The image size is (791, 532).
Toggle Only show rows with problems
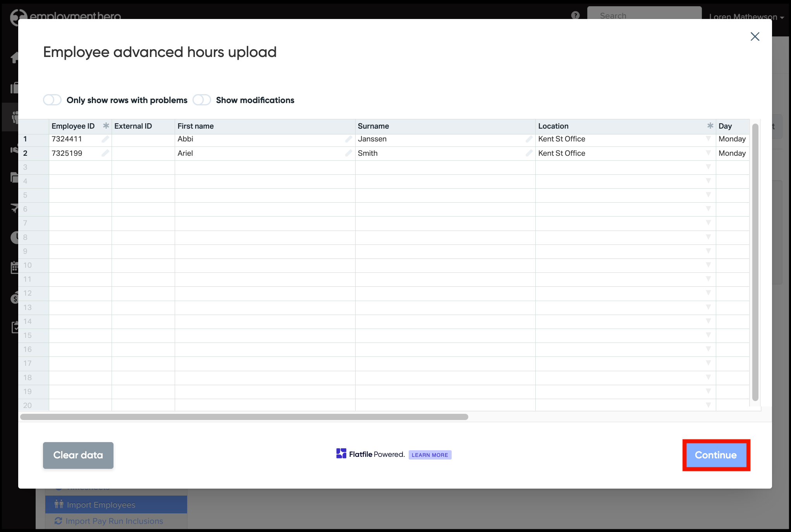click(x=52, y=100)
